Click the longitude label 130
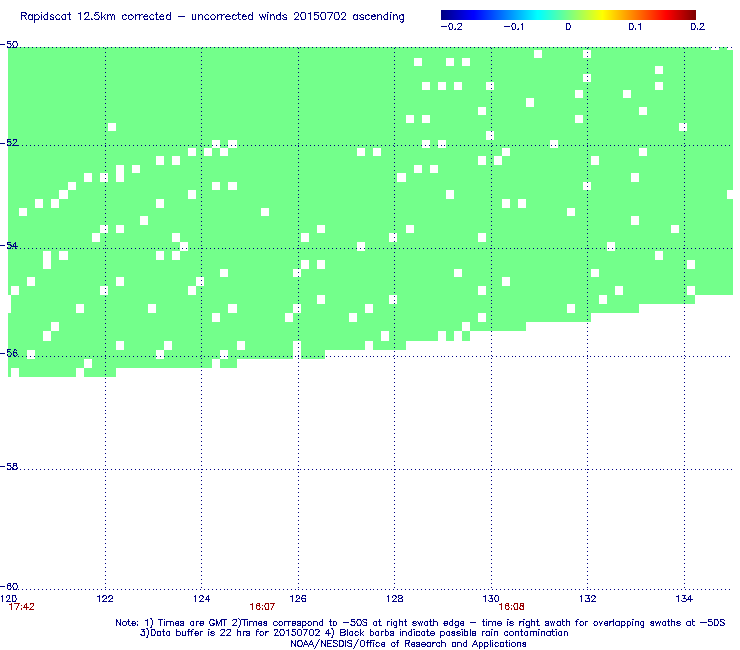The image size is (740, 650). click(491, 599)
